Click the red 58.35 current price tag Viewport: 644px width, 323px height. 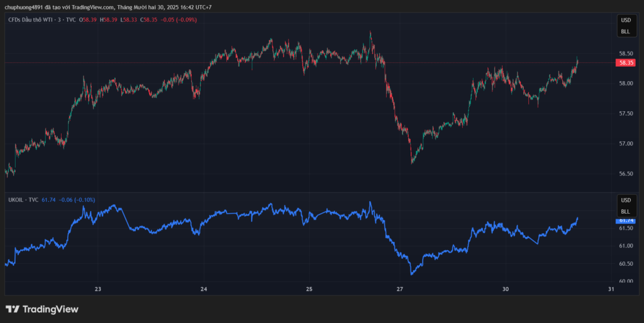coord(626,63)
